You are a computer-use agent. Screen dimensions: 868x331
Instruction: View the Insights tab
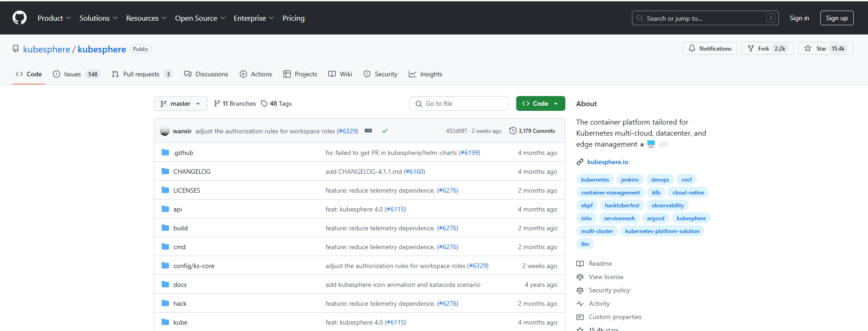point(425,74)
